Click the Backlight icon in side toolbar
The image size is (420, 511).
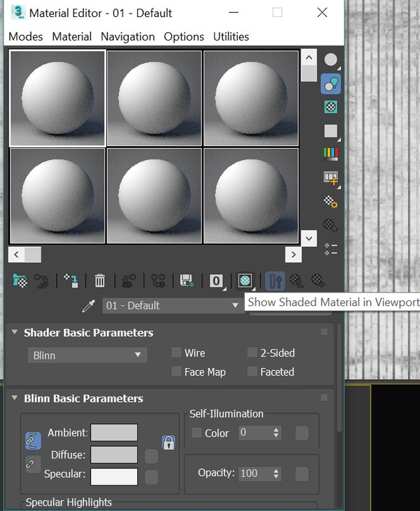[x=330, y=84]
